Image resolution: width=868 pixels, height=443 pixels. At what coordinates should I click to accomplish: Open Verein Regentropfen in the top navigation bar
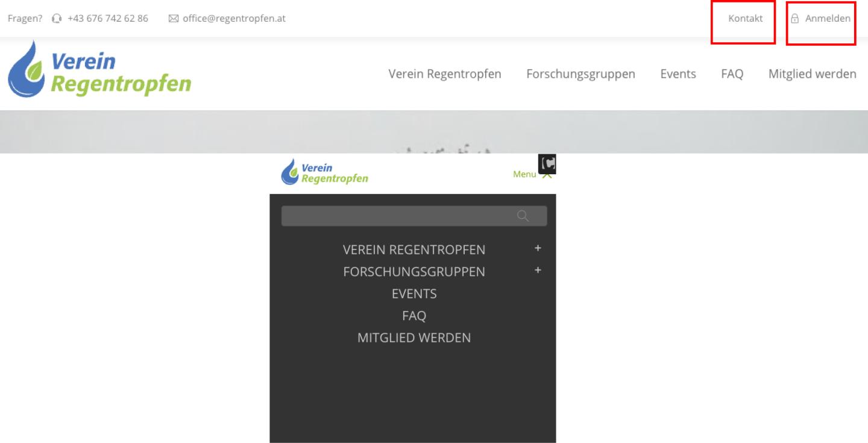[x=444, y=74]
